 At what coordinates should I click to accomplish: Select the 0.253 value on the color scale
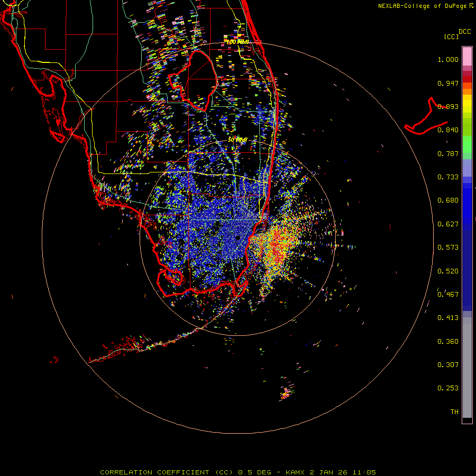[448, 388]
